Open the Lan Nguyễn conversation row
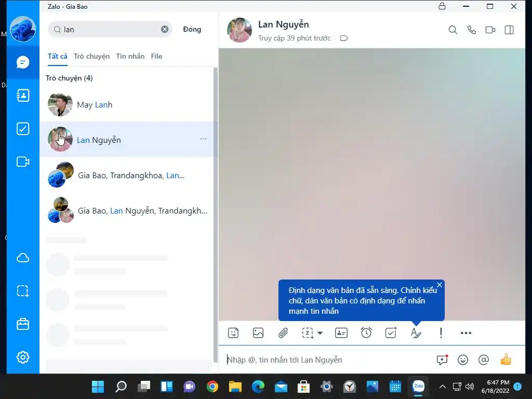Viewport: 532px width, 399px height. click(127, 139)
